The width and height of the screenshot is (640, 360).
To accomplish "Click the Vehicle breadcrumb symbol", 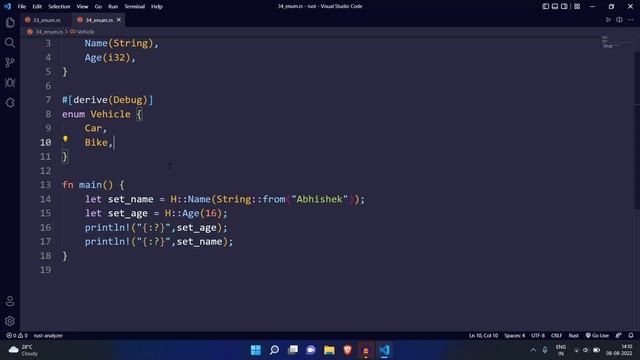I will pos(86,31).
